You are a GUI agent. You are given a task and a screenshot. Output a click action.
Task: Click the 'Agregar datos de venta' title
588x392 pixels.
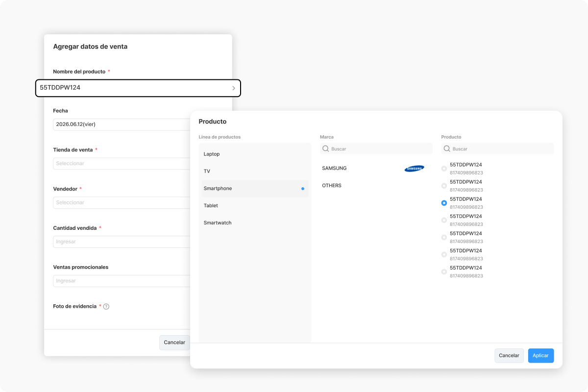pyautogui.click(x=90, y=47)
